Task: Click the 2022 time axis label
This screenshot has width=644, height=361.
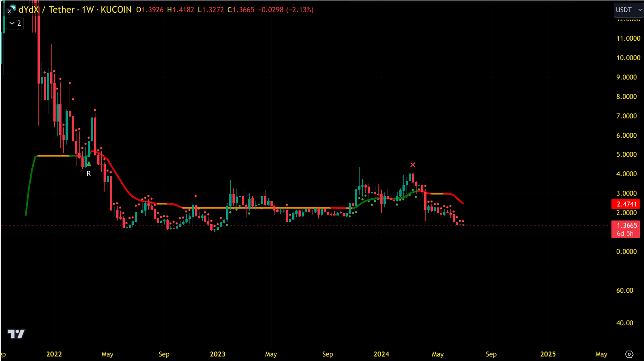Action: click(x=54, y=354)
